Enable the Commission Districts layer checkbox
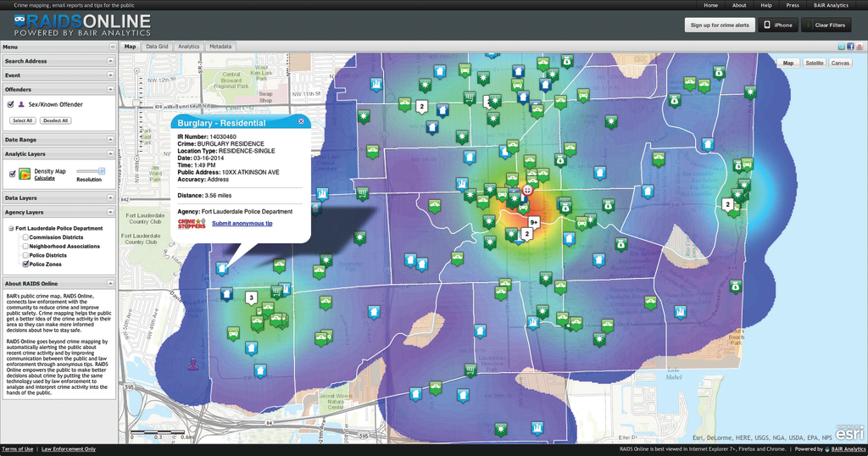Screen dimensions: 868x456 (x=25, y=237)
